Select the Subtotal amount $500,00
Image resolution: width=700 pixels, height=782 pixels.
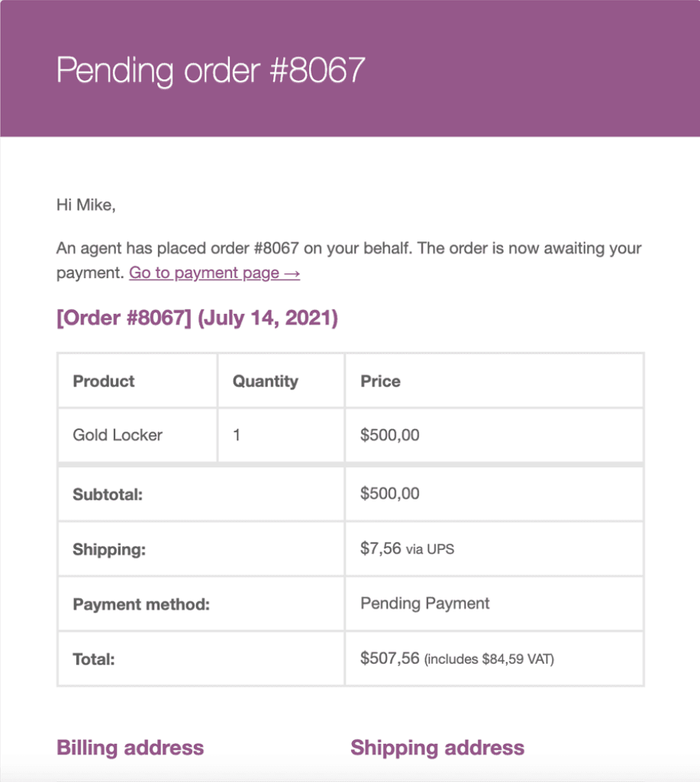pos(390,494)
